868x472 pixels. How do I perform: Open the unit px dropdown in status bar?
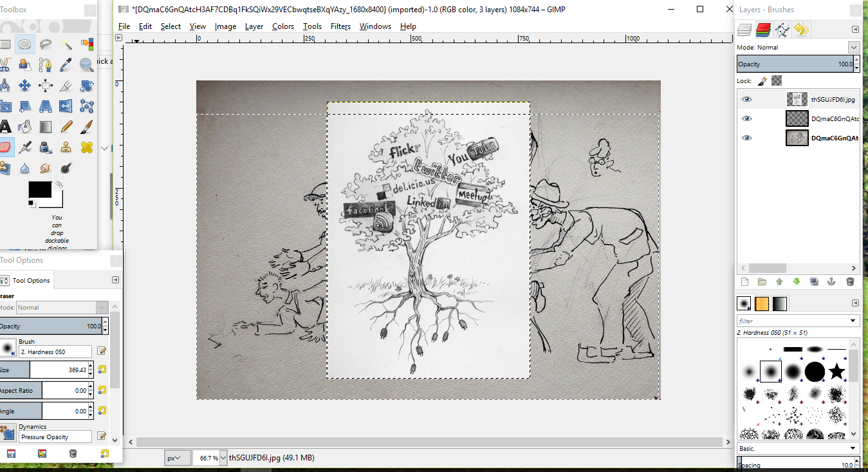(x=178, y=458)
